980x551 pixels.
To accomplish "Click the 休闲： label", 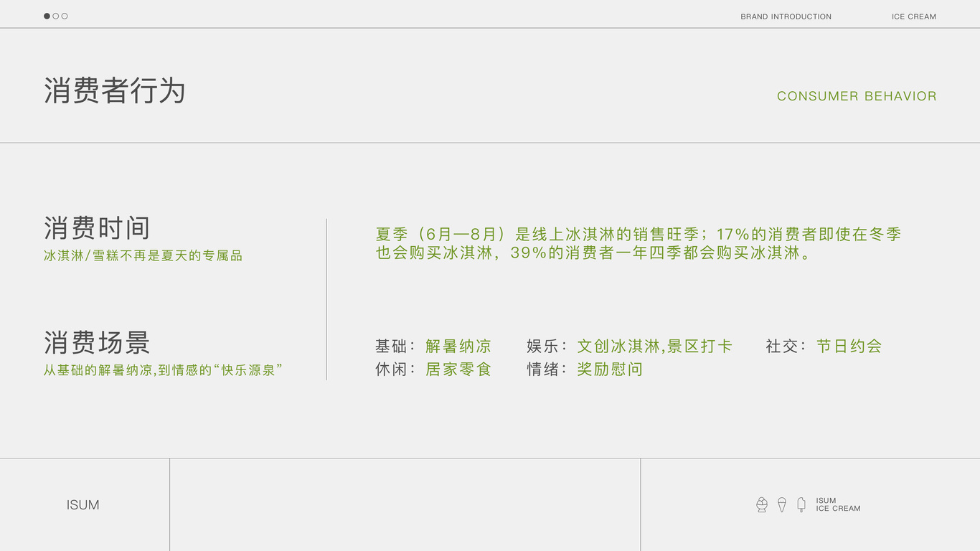I will click(x=396, y=369).
